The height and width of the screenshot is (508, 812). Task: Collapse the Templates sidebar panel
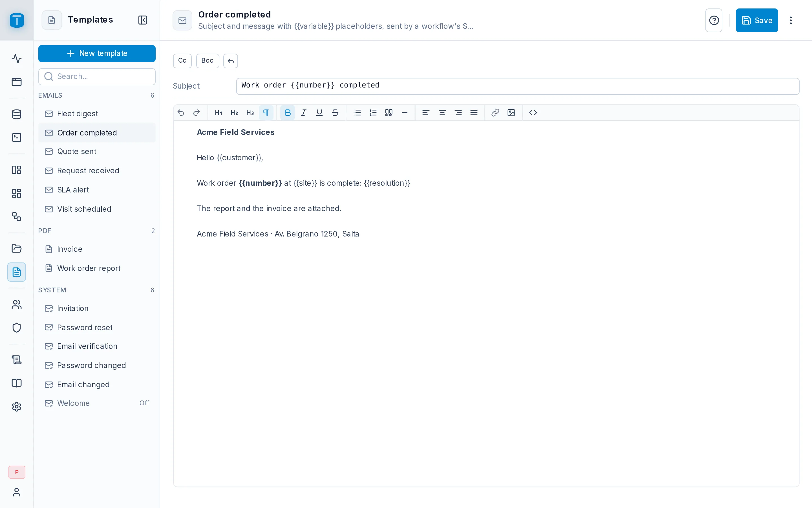coord(143,20)
